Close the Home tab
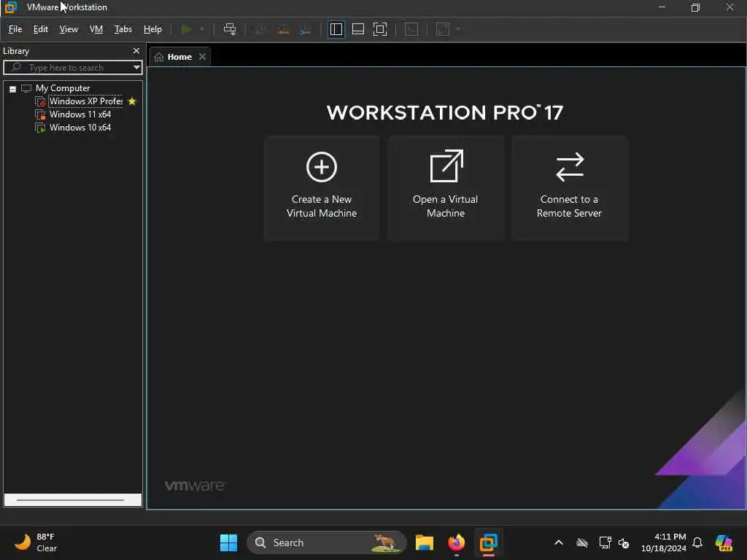747x560 pixels. click(203, 56)
